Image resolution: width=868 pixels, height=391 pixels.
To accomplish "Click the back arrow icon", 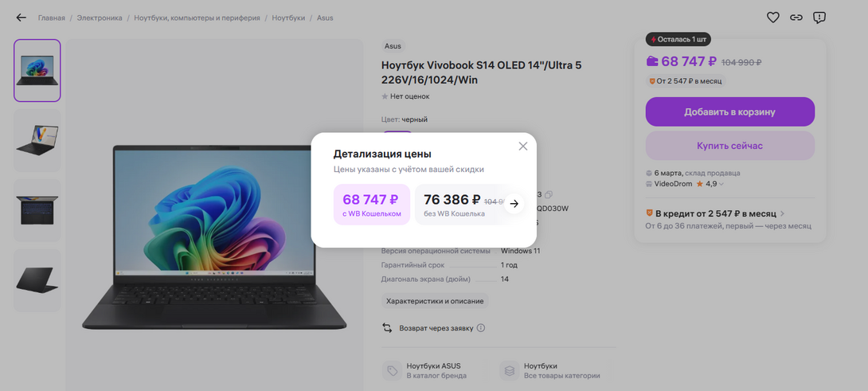I will pyautogui.click(x=21, y=18).
